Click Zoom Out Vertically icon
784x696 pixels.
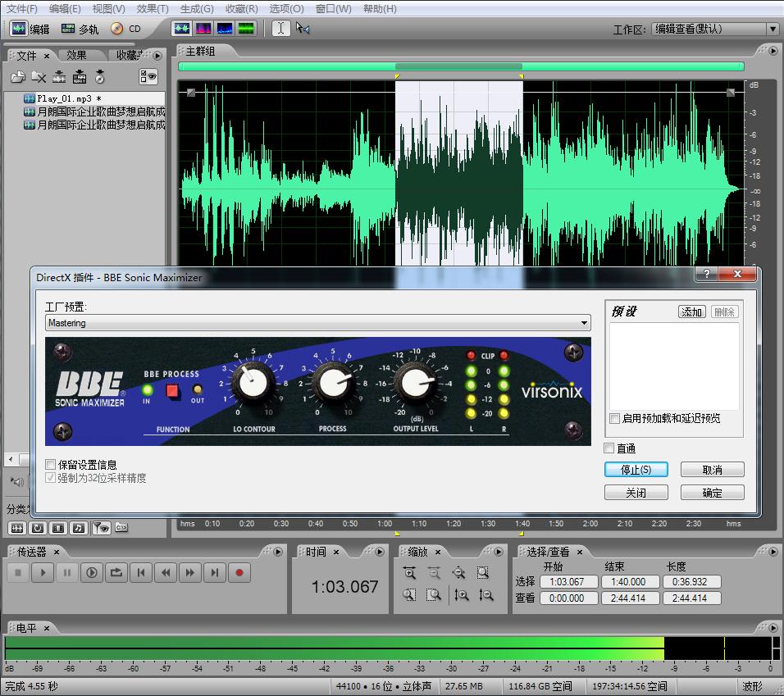click(485, 594)
